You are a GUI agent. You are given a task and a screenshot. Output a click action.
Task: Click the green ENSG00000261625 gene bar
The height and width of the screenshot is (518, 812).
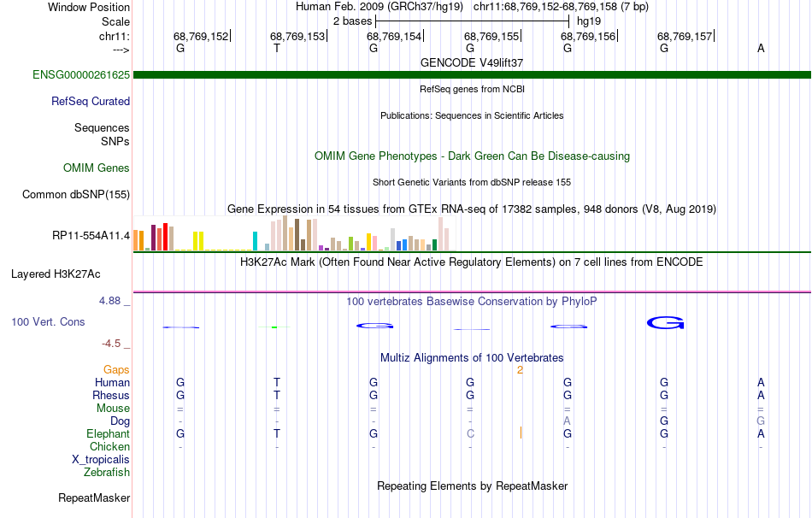(472, 74)
